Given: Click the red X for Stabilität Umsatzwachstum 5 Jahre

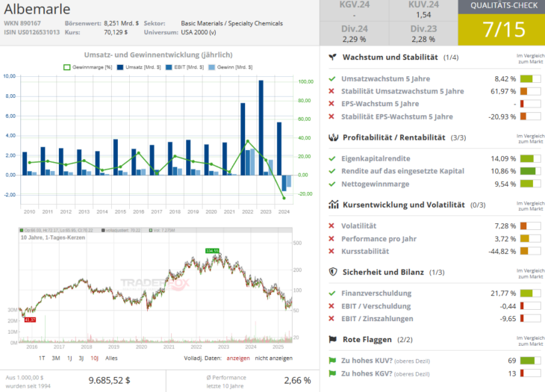Looking at the screenshot, I should [x=331, y=91].
